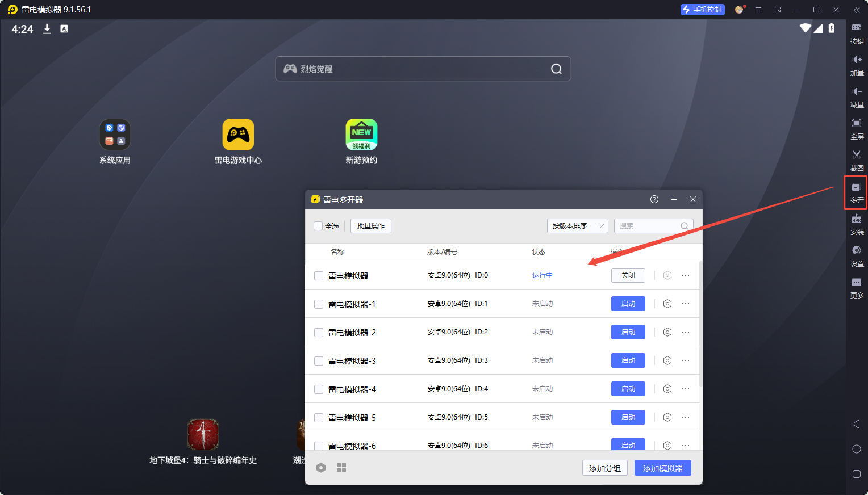Screen dimensions: 868x495
Task: Open settings gear for 雷电模拟器-3
Action: [x=667, y=360]
